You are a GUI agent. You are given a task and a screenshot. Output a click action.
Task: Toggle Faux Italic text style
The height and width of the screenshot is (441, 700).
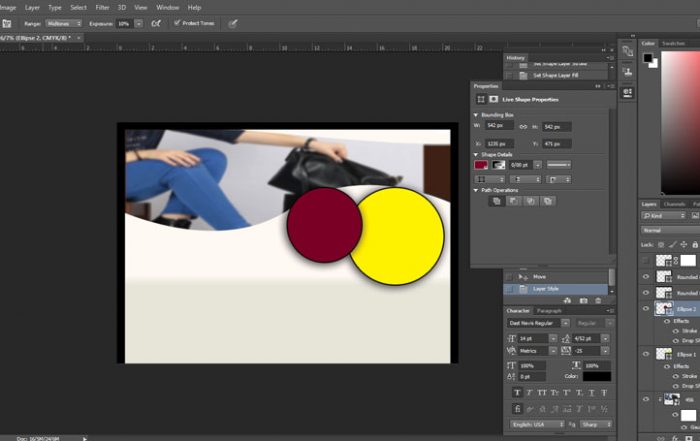[x=529, y=393]
